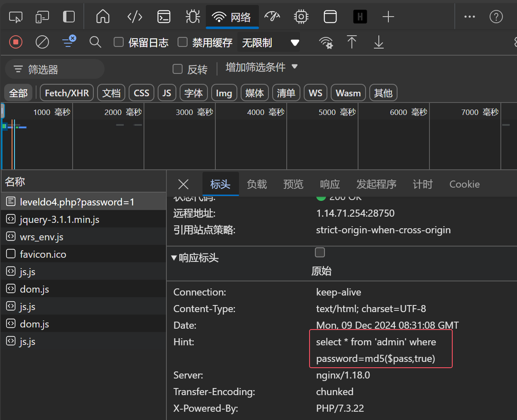This screenshot has width=517, height=420.
Task: Filter by 文档 requests
Action: (x=111, y=93)
